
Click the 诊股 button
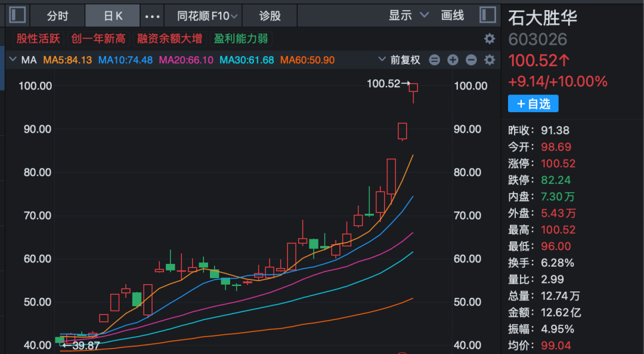[270, 16]
